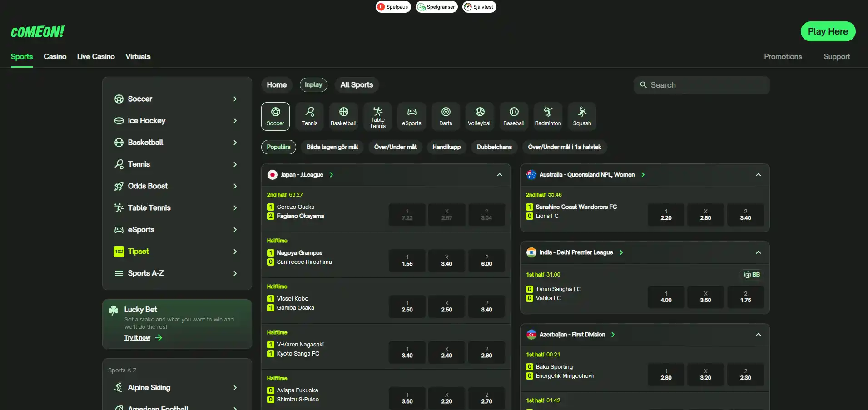Viewport: 868px width, 410px height.
Task: Click the Play Here button
Action: pyautogui.click(x=828, y=31)
